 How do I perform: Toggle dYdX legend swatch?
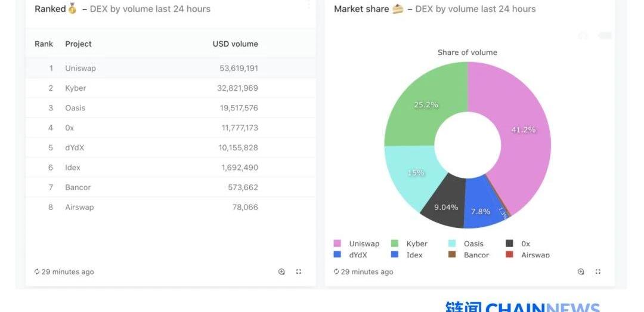337,255
